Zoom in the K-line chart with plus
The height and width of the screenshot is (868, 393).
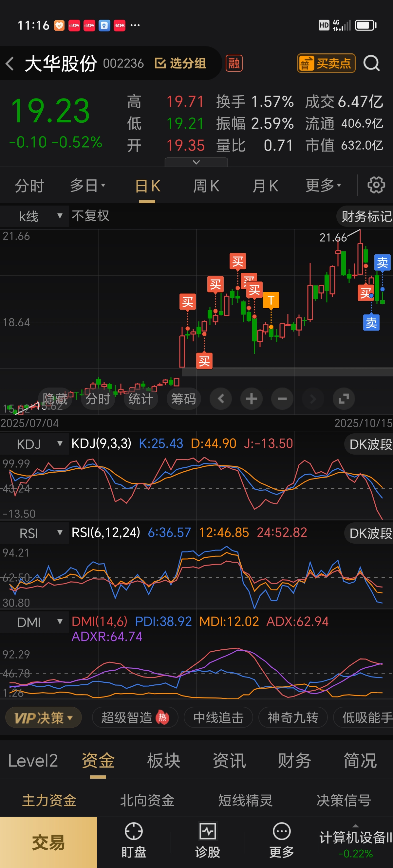(252, 399)
